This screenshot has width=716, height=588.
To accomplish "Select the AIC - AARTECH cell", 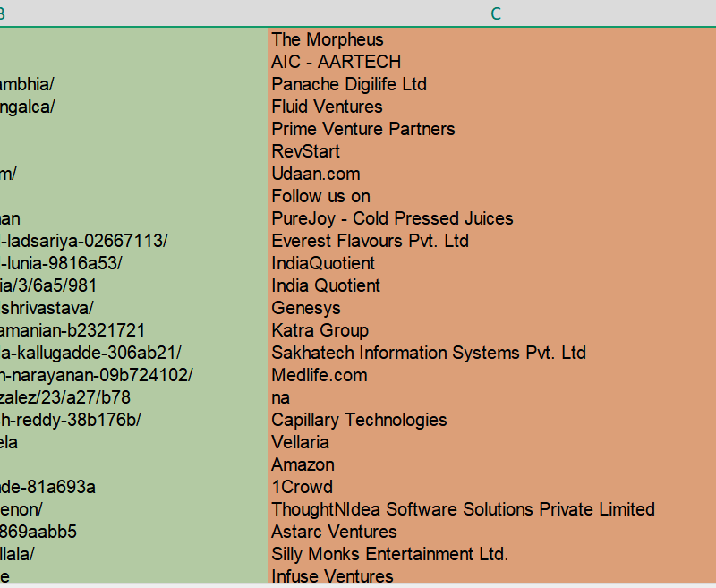I will [x=491, y=62].
